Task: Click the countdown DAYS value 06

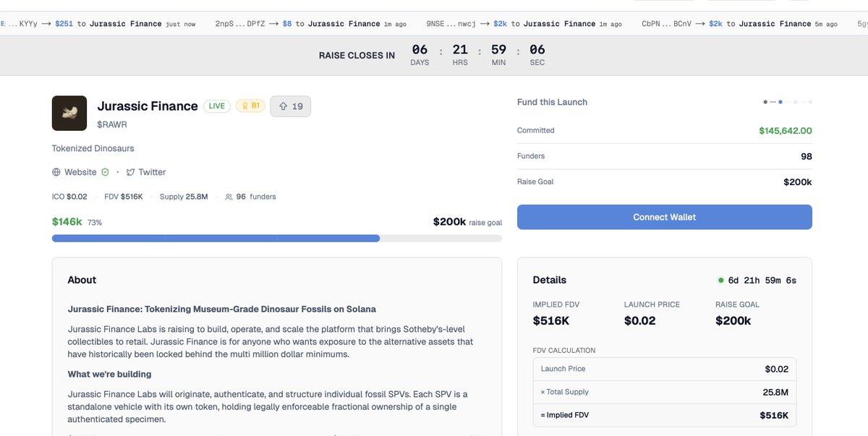Action: point(420,50)
